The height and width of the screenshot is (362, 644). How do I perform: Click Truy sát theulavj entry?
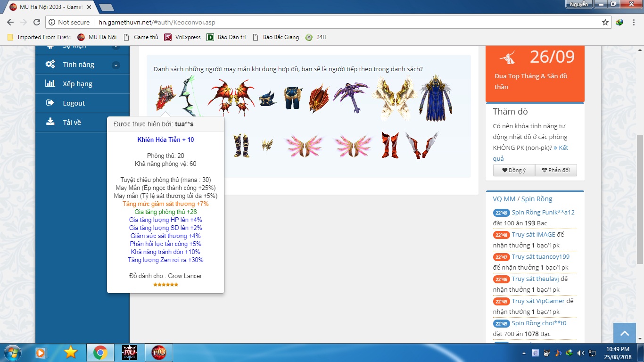click(x=537, y=279)
